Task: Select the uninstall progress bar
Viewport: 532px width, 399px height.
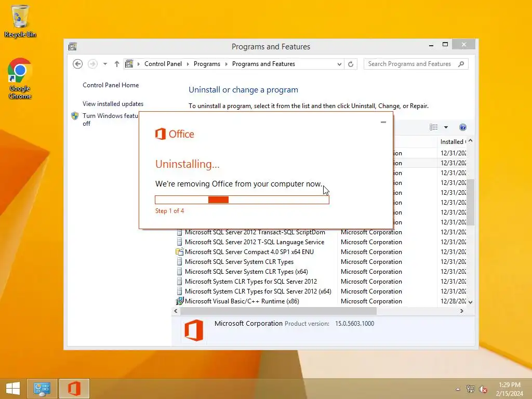Action: [242, 200]
